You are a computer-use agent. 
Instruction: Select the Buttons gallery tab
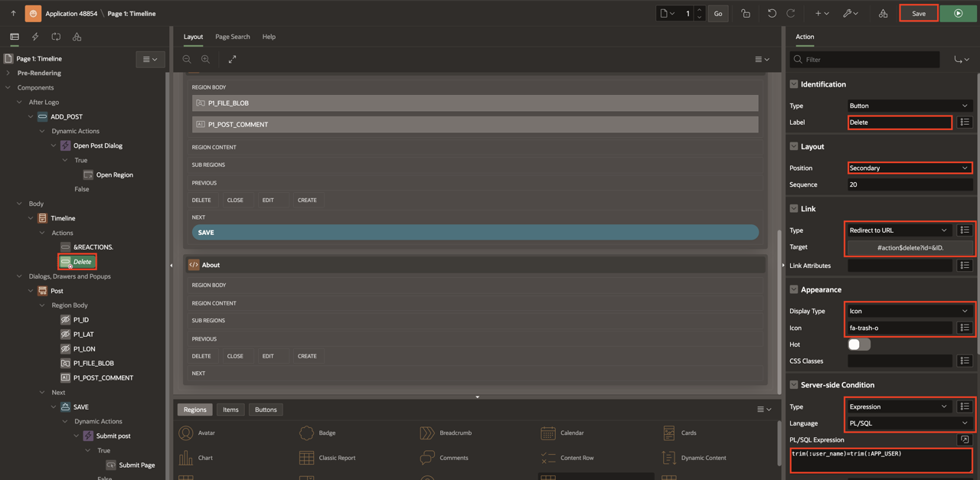(266, 410)
